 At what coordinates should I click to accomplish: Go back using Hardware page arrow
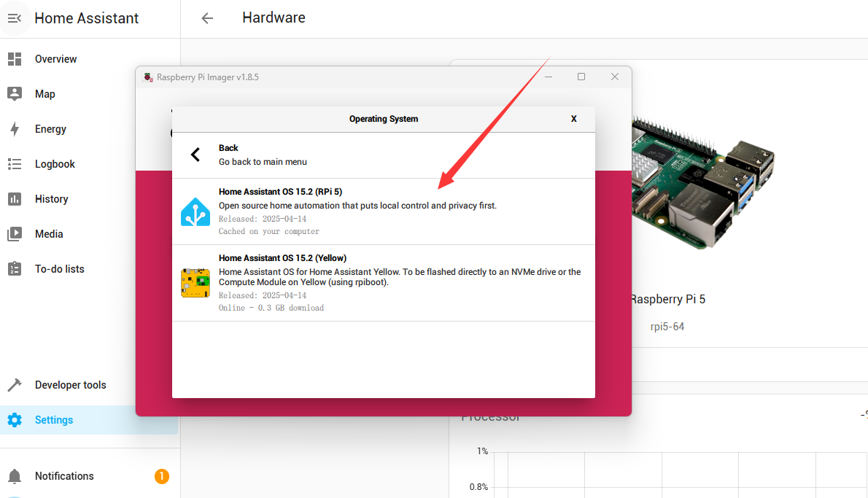tap(207, 18)
